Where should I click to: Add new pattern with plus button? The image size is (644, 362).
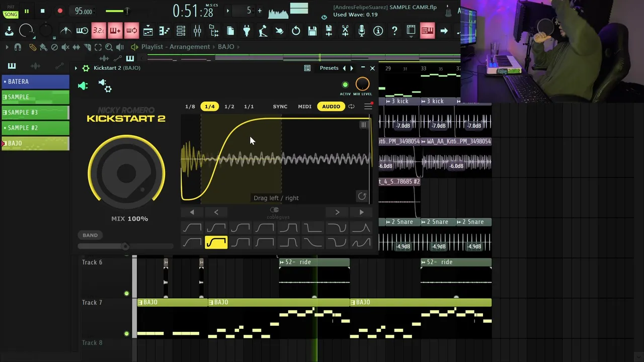click(260, 11)
